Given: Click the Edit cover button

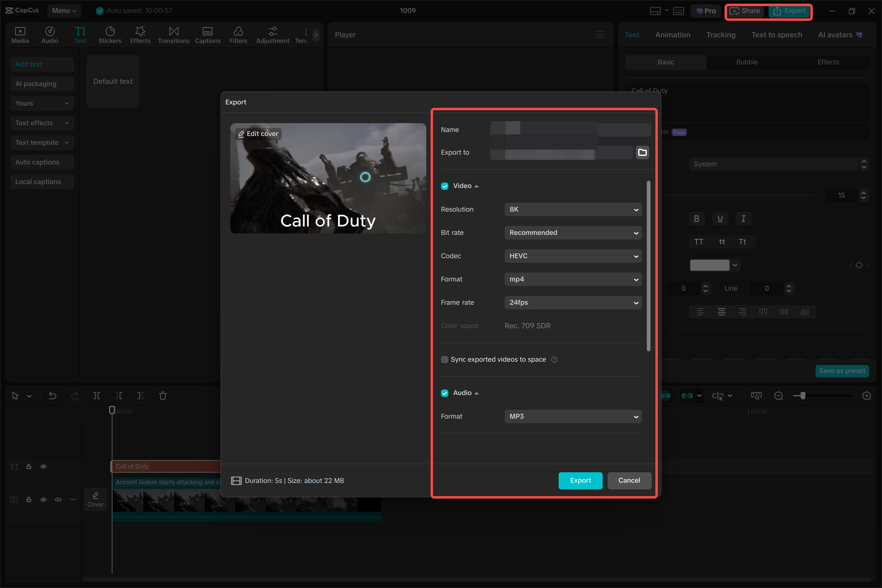Looking at the screenshot, I should click(258, 134).
